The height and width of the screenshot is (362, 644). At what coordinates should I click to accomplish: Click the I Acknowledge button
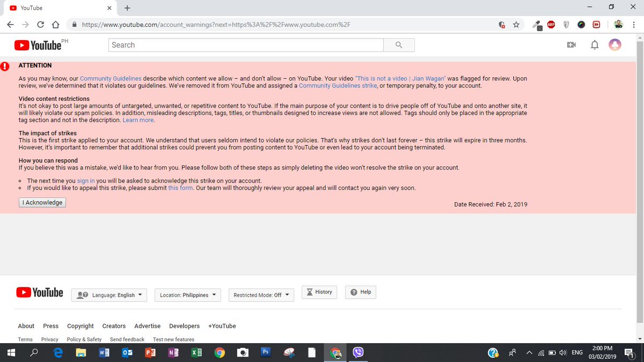point(42,203)
